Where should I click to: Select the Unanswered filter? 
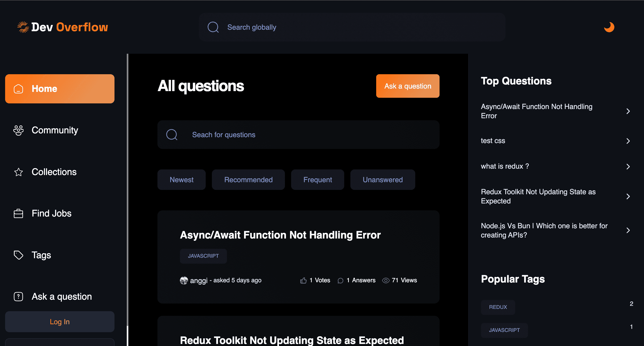pyautogui.click(x=383, y=180)
